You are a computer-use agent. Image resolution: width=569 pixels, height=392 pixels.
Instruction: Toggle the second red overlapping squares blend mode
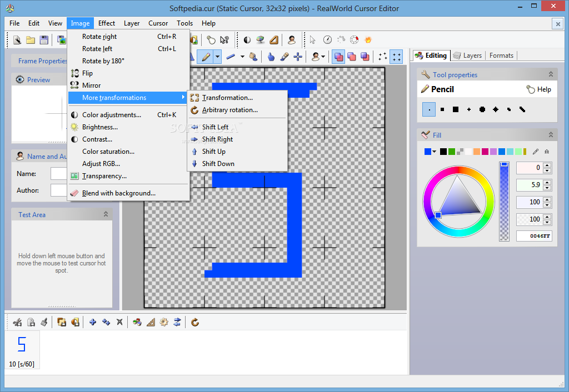click(352, 57)
